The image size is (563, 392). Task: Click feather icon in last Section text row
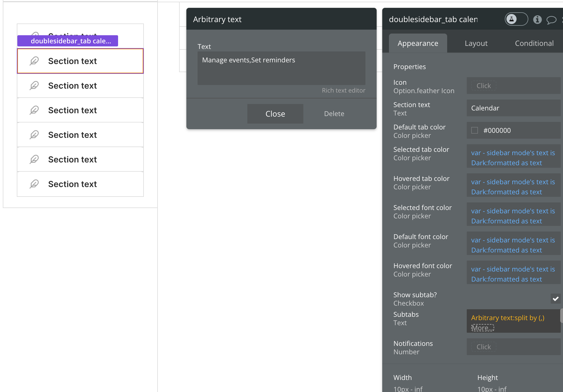[x=34, y=184]
